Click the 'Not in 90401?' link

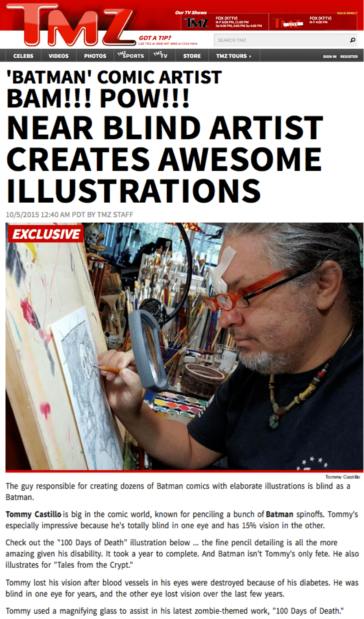pyautogui.click(x=347, y=13)
